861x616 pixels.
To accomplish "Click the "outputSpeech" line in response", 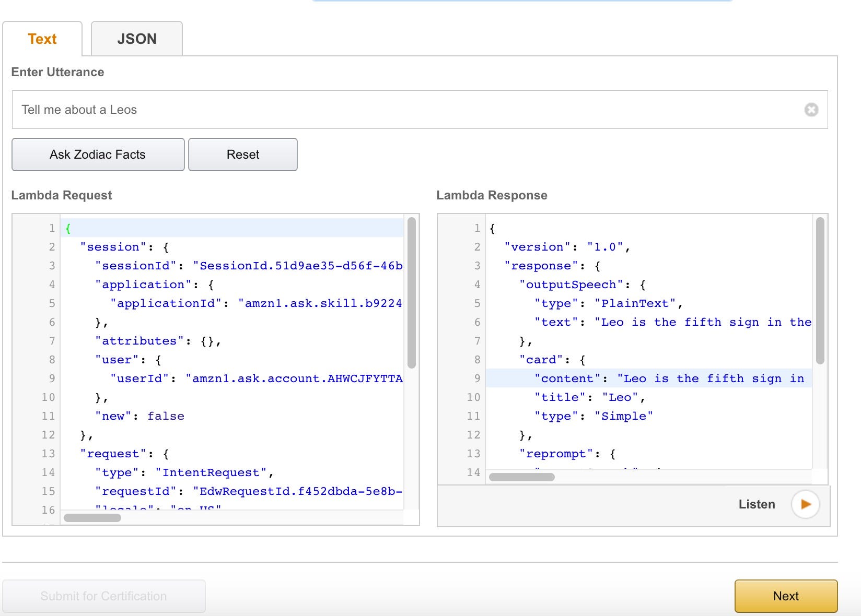I will (x=583, y=285).
